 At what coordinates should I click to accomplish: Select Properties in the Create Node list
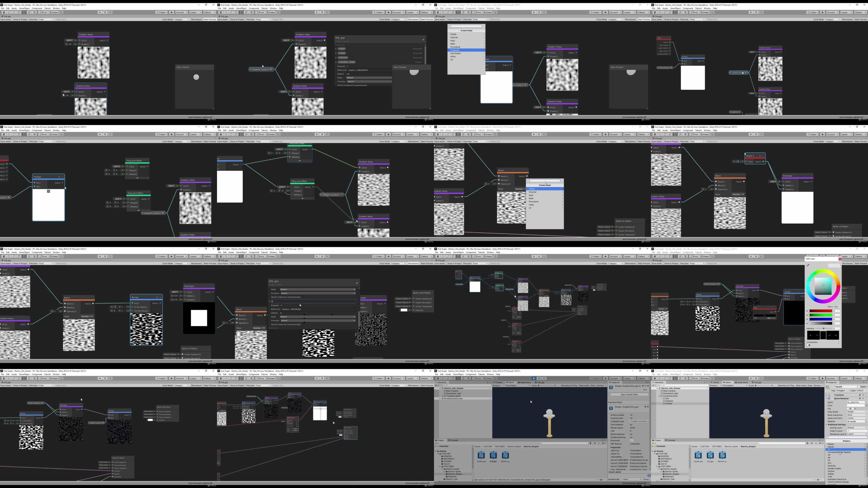click(466, 50)
